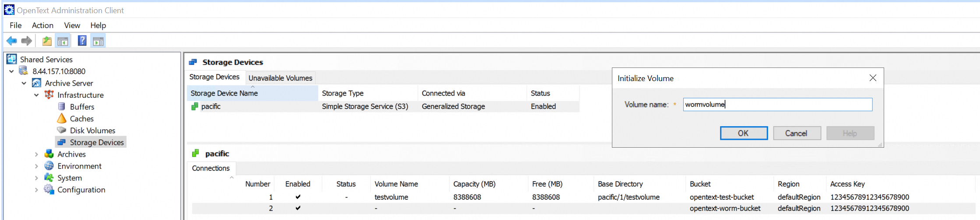Sort by Free (MB) column header
This screenshot has width=980, height=220.
[x=561, y=184]
